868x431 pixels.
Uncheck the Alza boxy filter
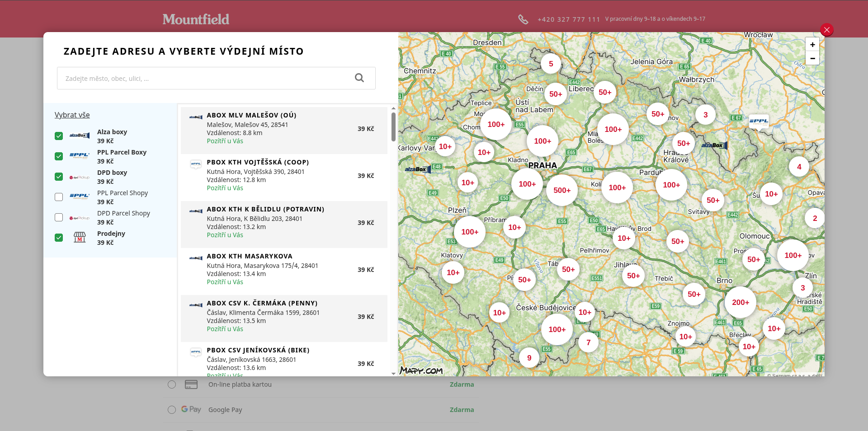(59, 136)
